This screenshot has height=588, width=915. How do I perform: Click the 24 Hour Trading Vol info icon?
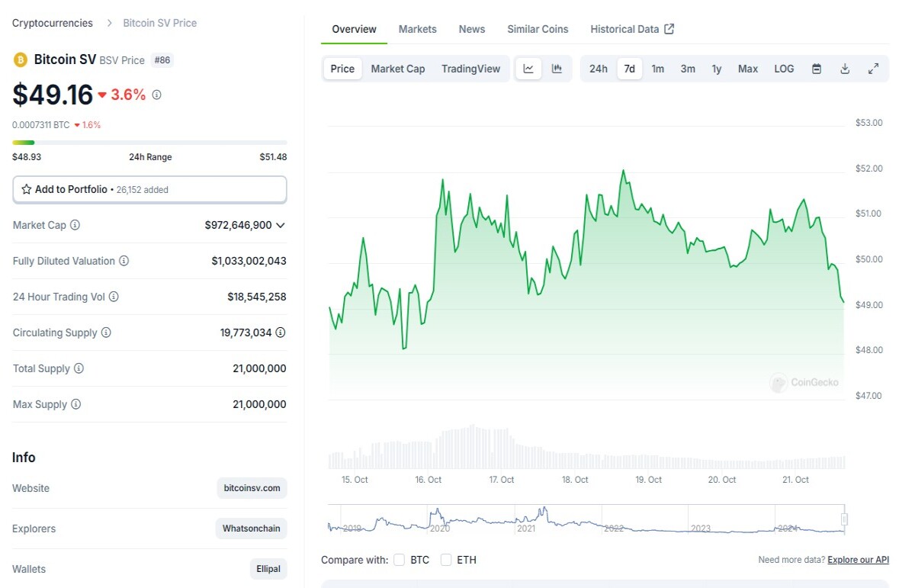(x=114, y=297)
